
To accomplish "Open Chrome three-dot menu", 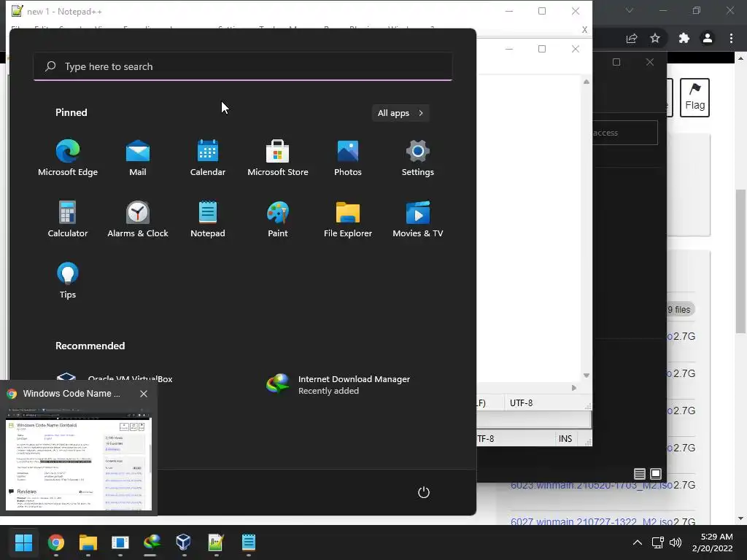I will (x=731, y=38).
